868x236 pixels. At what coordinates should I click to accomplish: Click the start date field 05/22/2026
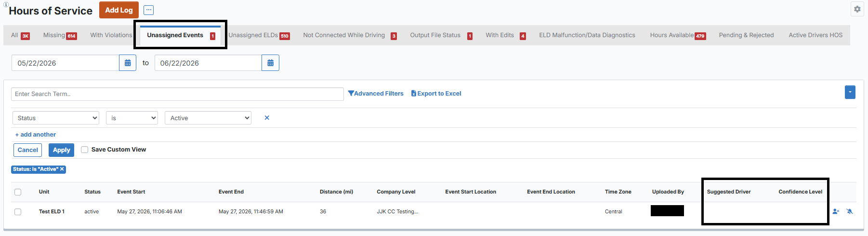click(66, 63)
